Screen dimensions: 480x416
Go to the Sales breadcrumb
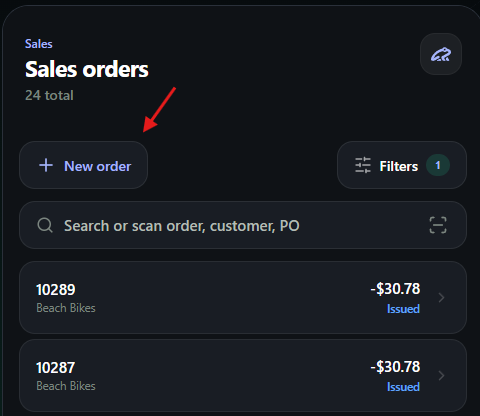(39, 44)
